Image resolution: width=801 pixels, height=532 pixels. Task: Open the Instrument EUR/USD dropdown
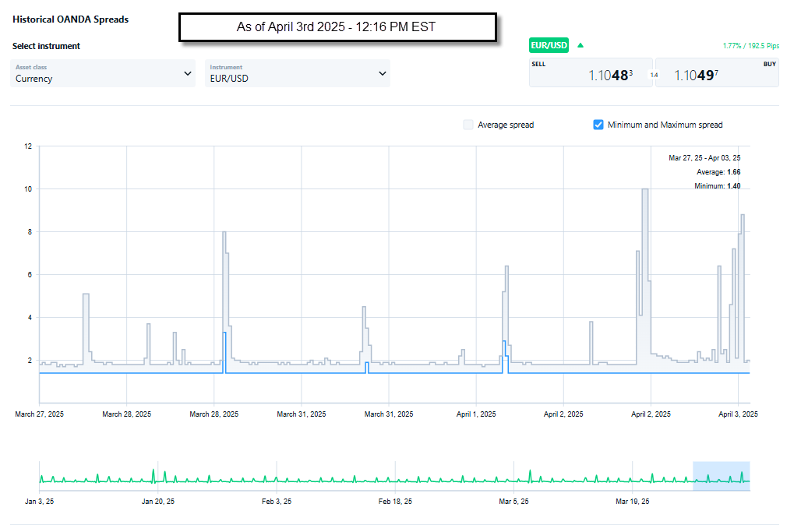297,73
